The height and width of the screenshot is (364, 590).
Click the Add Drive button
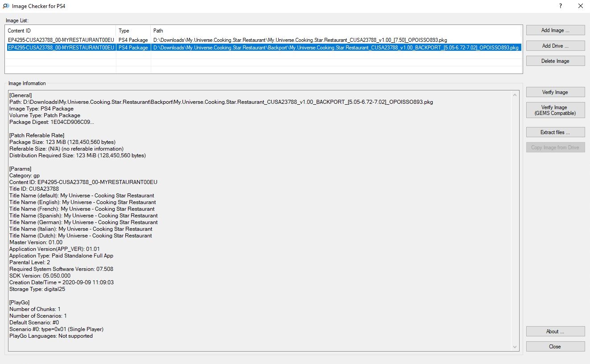[x=555, y=45]
